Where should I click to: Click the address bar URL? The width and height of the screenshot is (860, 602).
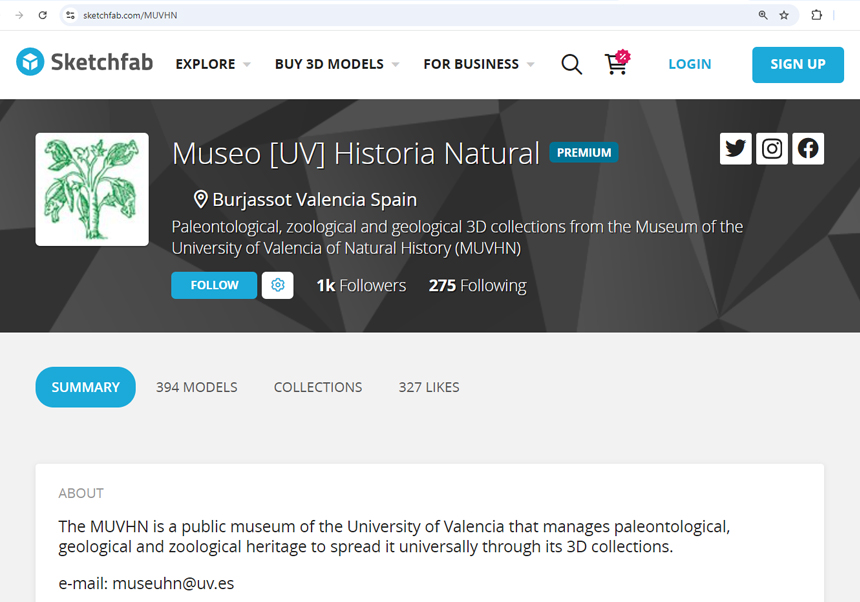pos(130,15)
